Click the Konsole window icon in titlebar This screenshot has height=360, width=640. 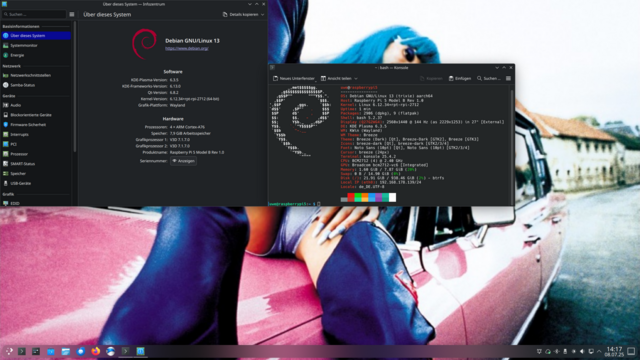coord(272,68)
